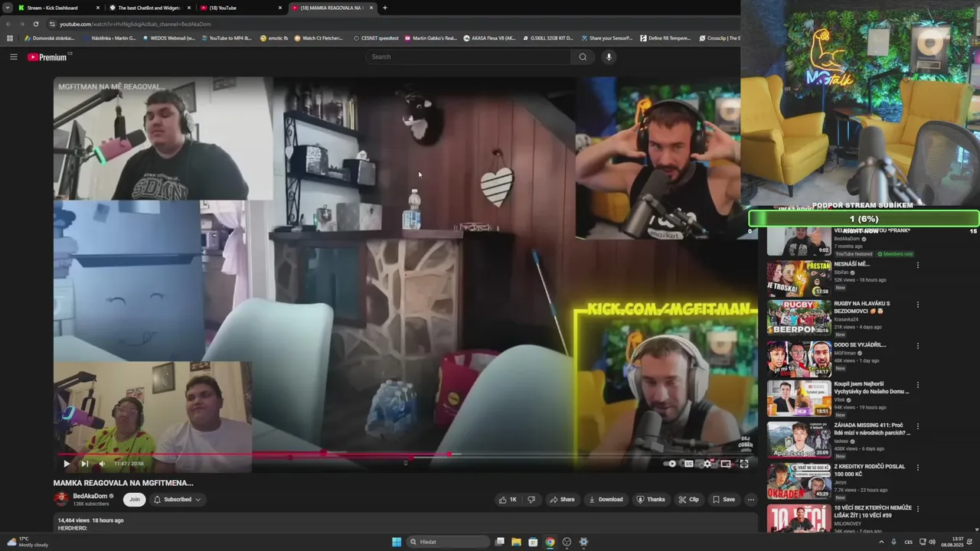Join the BedAkaDom channel membership

(x=135, y=500)
